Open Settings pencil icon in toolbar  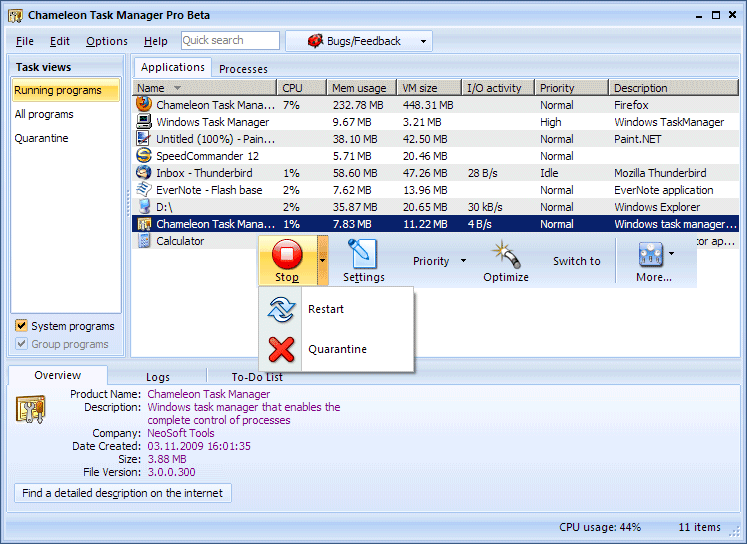363,254
